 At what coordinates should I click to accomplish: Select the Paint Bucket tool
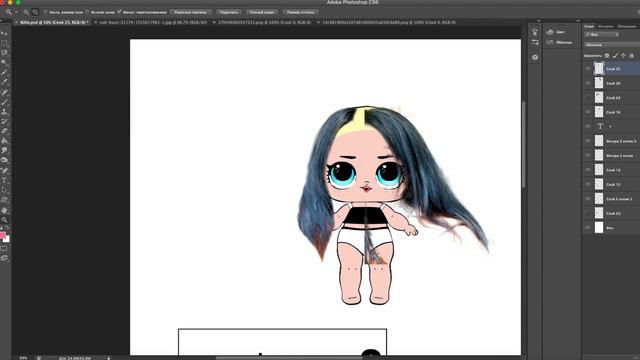click(x=4, y=141)
